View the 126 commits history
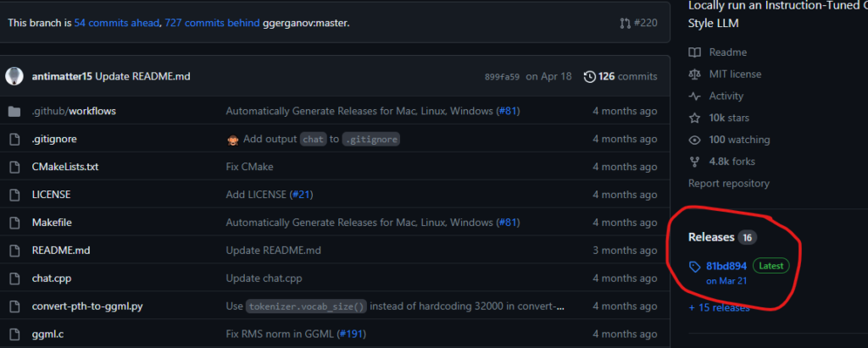 [x=620, y=76]
